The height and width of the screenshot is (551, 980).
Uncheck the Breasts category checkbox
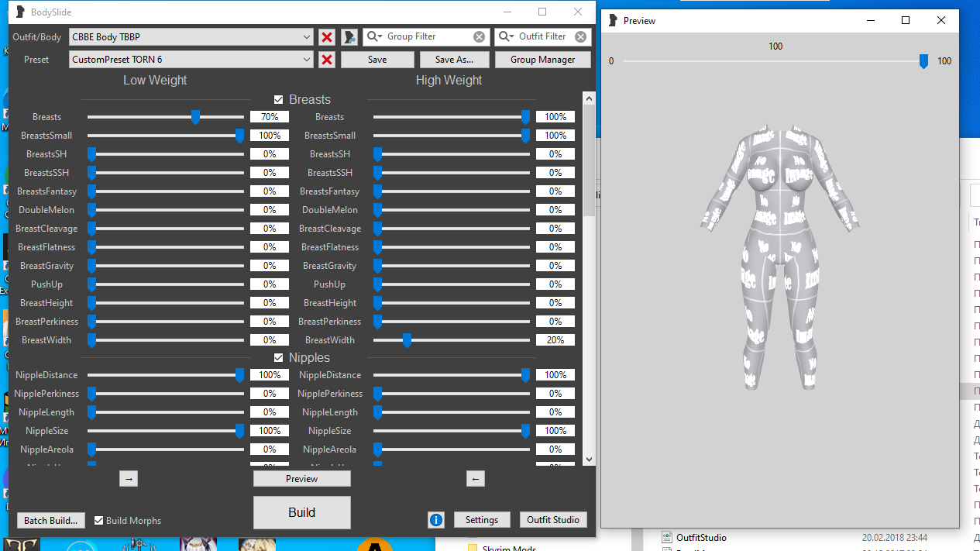pos(279,100)
